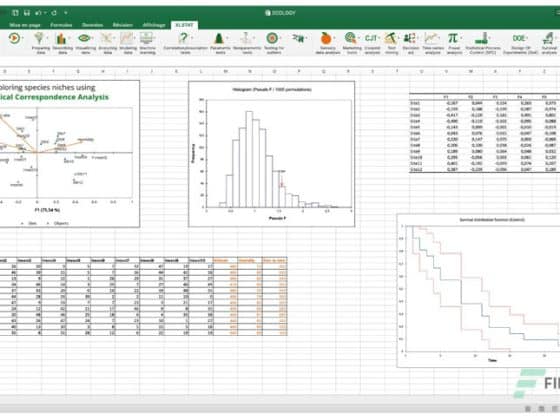Select the Canonical Correspondence Analysis plot
The width and height of the screenshot is (560, 420).
(70, 154)
